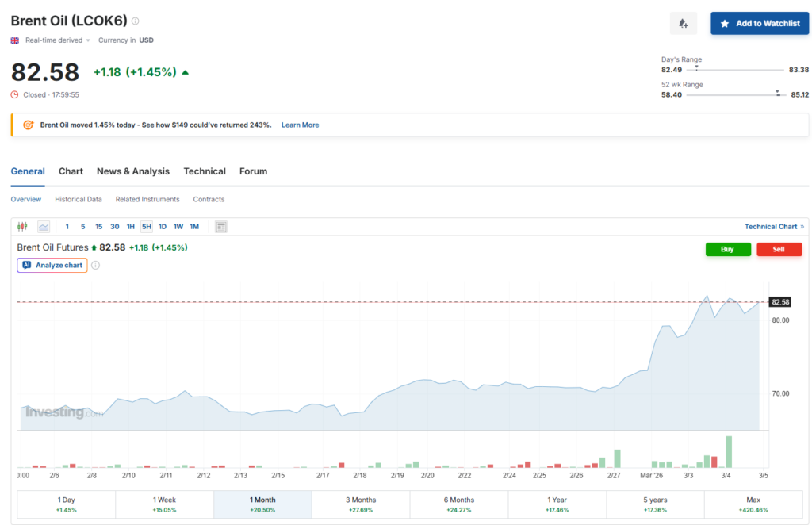Switch to candlestick chart type
Image resolution: width=812 pixels, height=525 pixels.
(23, 227)
